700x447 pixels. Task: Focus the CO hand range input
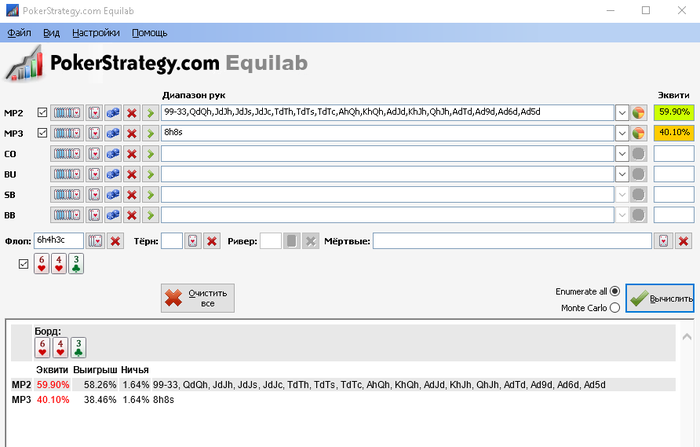point(388,154)
